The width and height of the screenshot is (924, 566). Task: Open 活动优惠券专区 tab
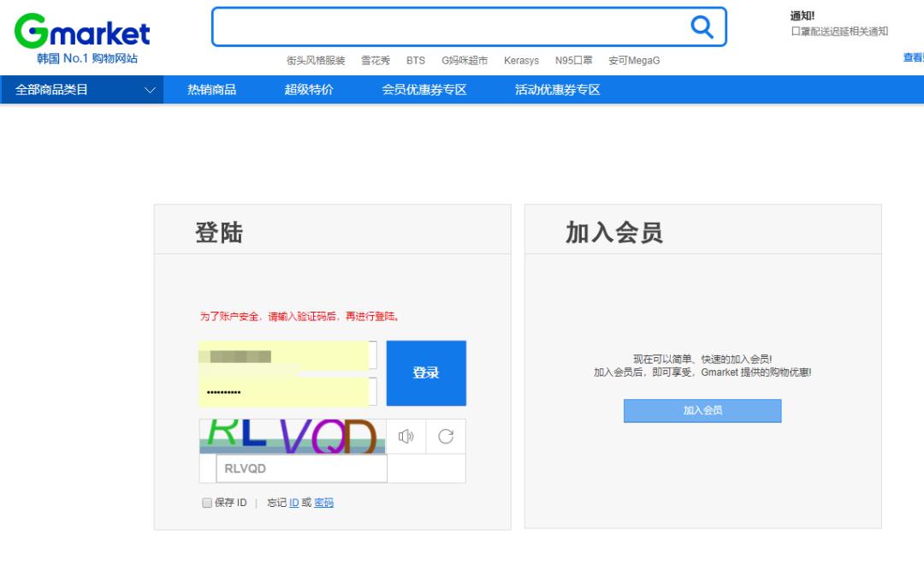[555, 89]
